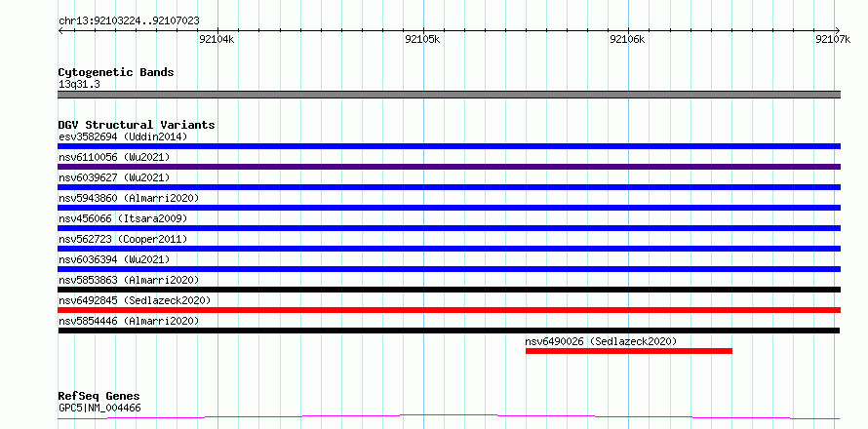Click the Cytogenetic Bands track heading
The image size is (868, 429).
[116, 72]
